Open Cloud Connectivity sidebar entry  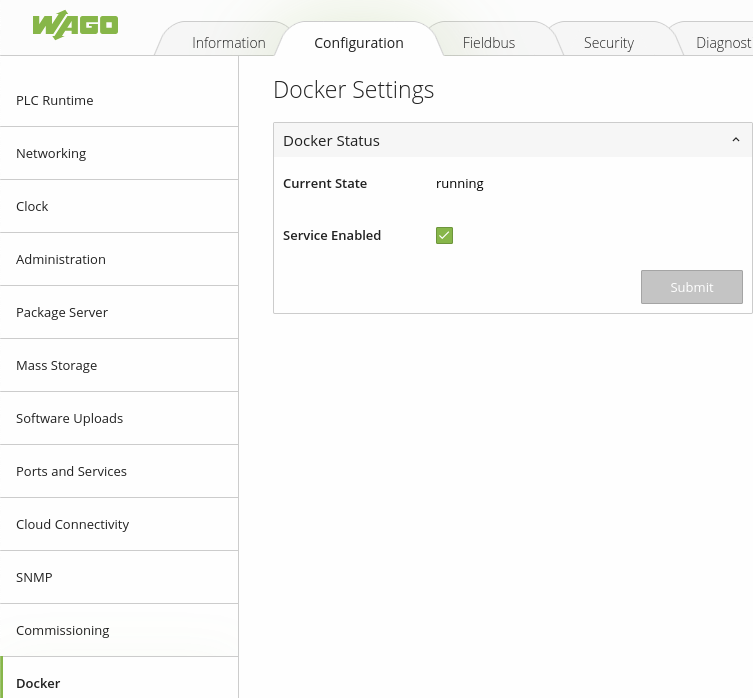click(119, 525)
